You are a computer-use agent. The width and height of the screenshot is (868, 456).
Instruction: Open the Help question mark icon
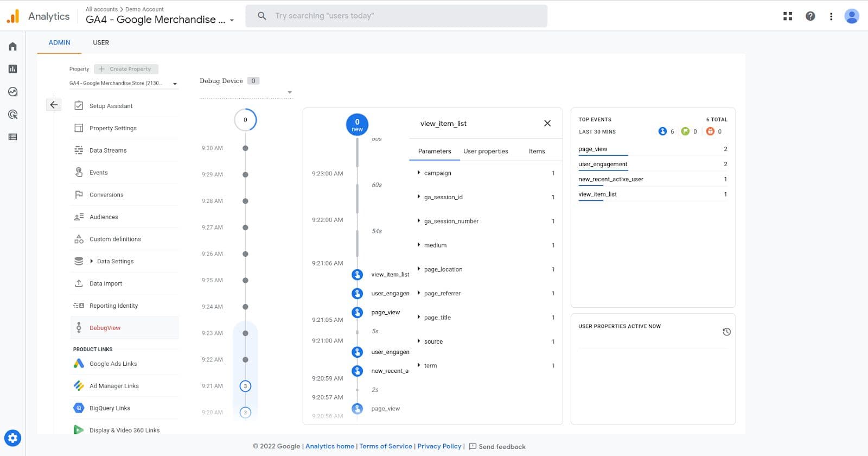coord(810,16)
